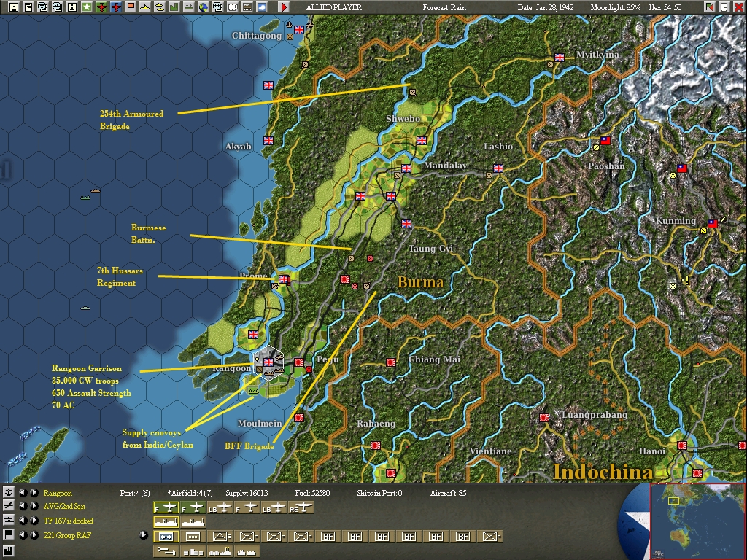Click the right arrow beside Rangoon to cycle bases
Viewport: 747px width, 560px height.
[33, 494]
